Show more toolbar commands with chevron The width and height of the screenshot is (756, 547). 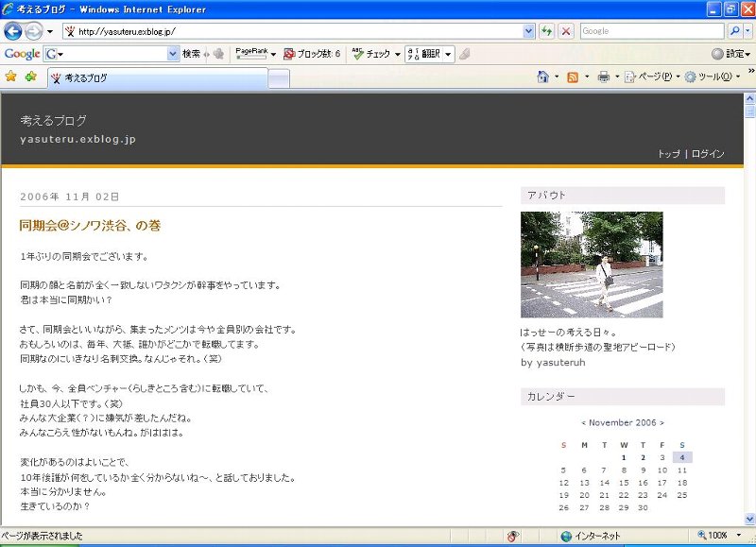[750, 71]
